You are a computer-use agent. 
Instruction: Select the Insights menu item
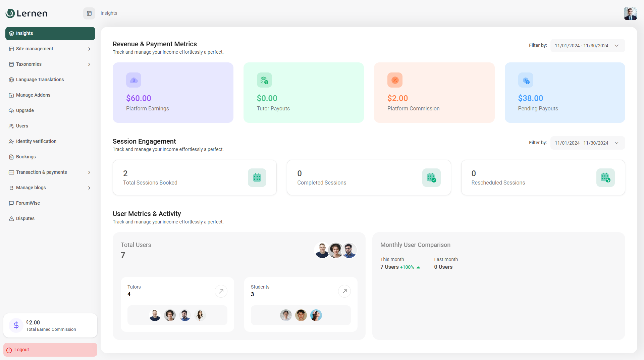coord(50,34)
